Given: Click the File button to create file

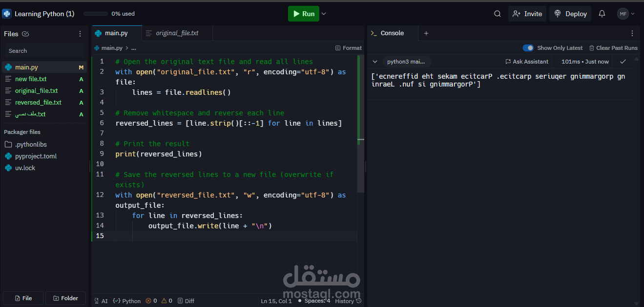Looking at the screenshot, I should tap(23, 298).
